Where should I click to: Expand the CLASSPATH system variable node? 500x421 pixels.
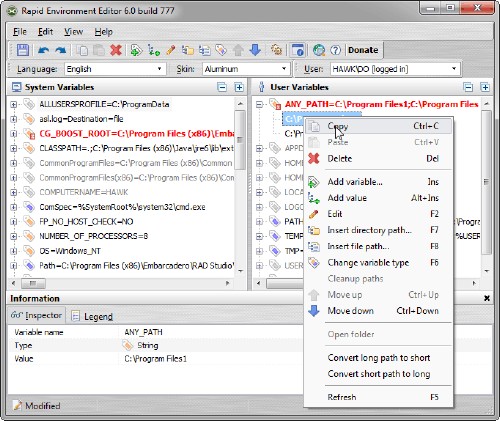(13, 148)
